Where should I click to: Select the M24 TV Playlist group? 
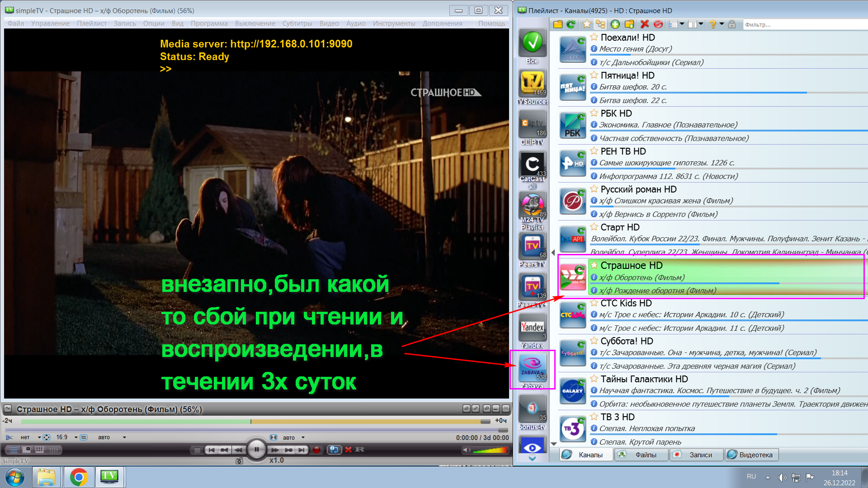tap(532, 211)
